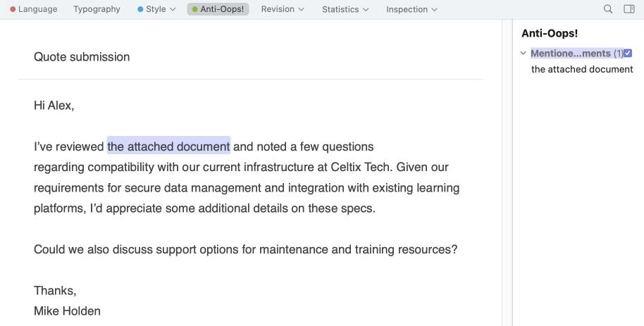
Task: Click the 'Quote submission' subject field
Action: point(250,56)
